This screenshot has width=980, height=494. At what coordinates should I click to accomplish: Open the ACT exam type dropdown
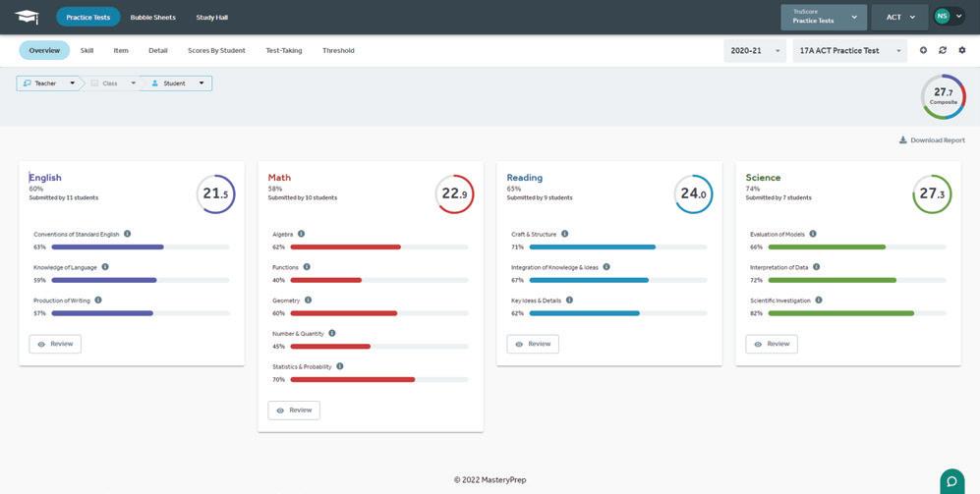pyautogui.click(x=900, y=17)
